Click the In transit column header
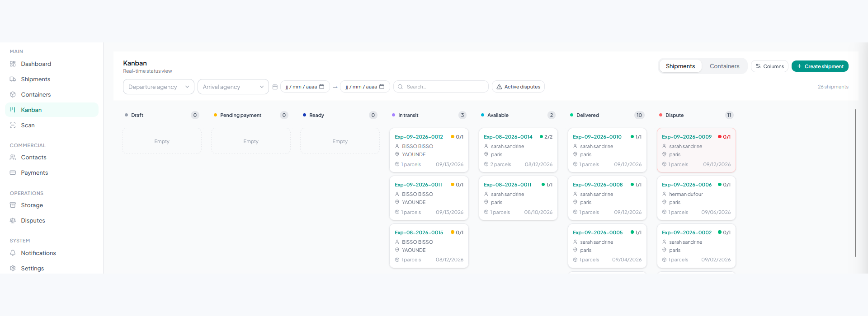This screenshot has width=868, height=316. (429, 115)
